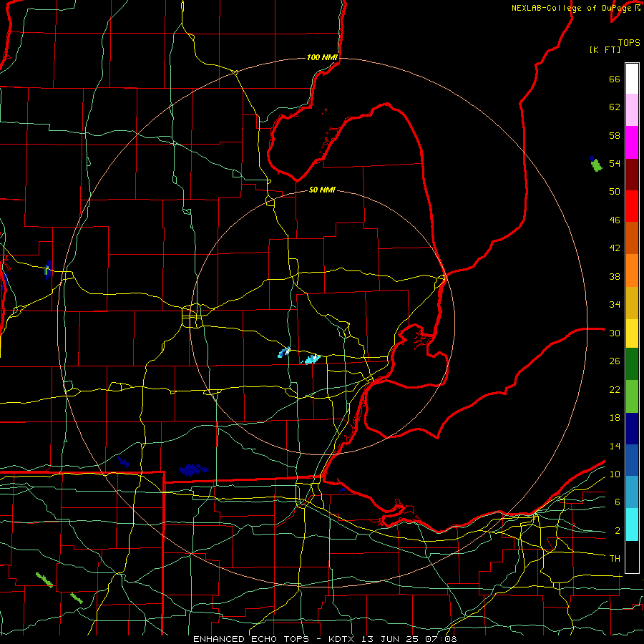Click legend value "46"
Screen dimensions: 644x644
point(615,220)
